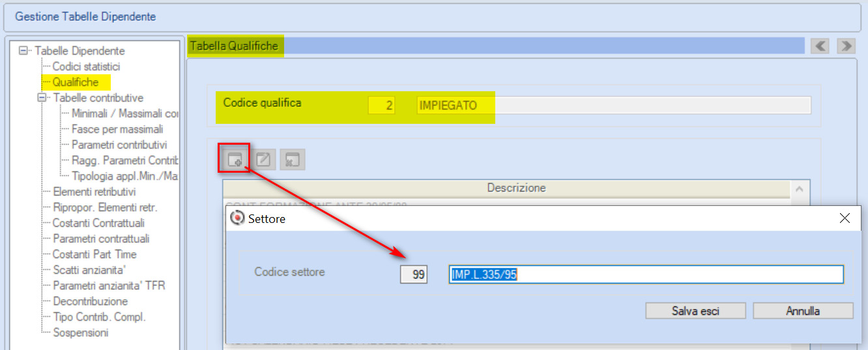
Task: Select Tabelle contributive tree item
Action: [x=98, y=98]
